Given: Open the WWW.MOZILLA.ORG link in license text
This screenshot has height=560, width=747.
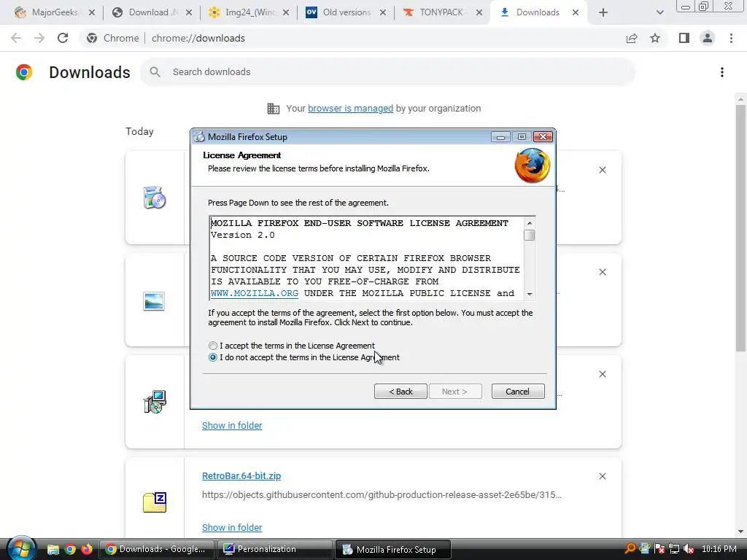Looking at the screenshot, I should coord(255,293).
